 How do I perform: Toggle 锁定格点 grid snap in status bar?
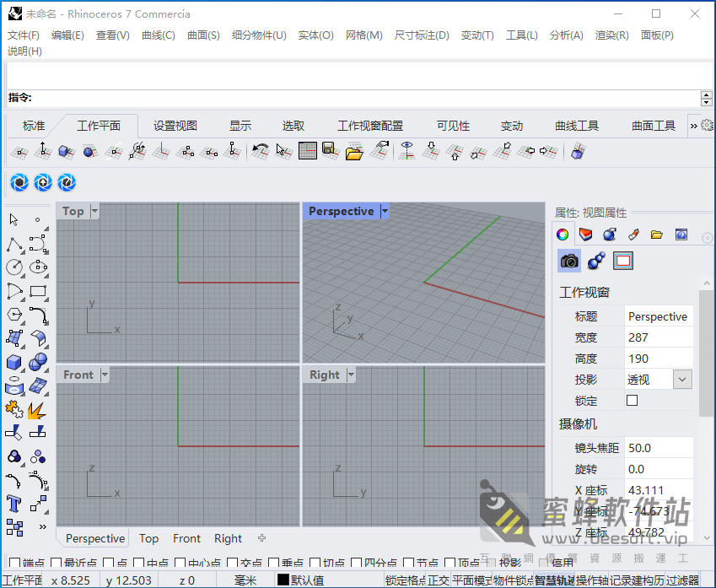pyautogui.click(x=405, y=580)
